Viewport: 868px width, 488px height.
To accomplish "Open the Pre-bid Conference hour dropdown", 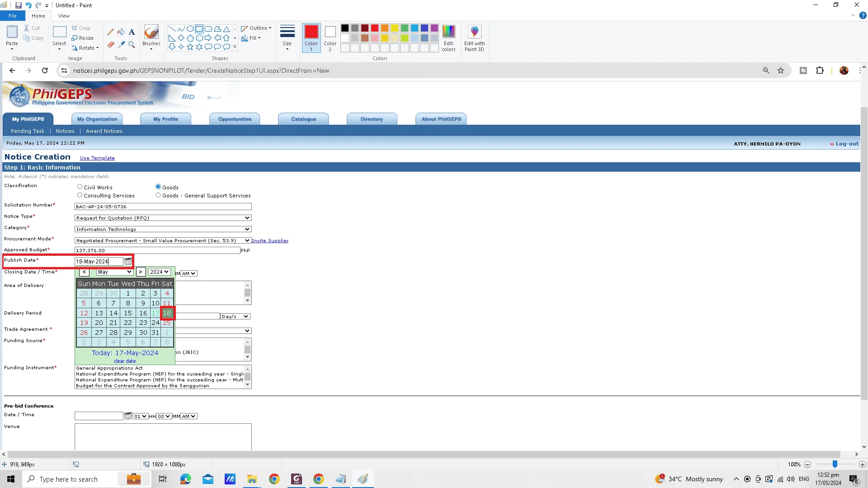I will [140, 416].
